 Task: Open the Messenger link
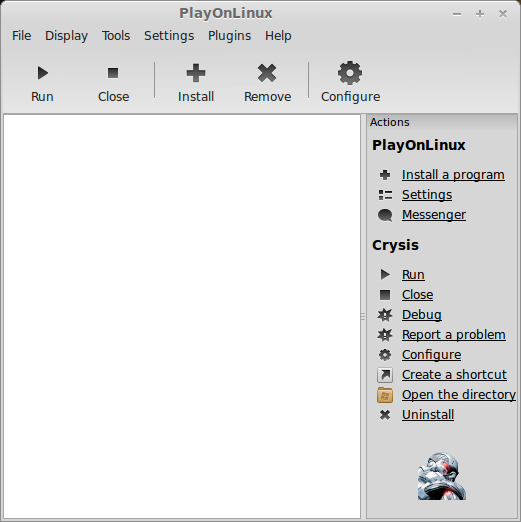tap(434, 215)
